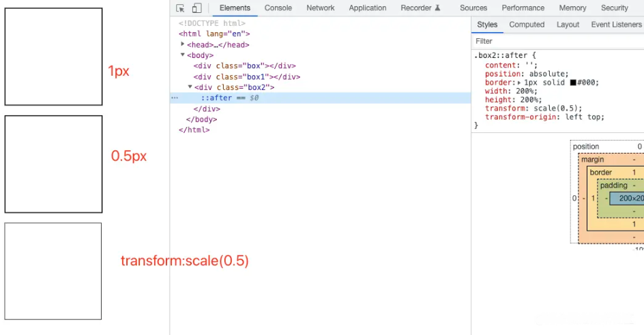Open the Event Listeners subtab
This screenshot has height=335, width=644.
[616, 25]
